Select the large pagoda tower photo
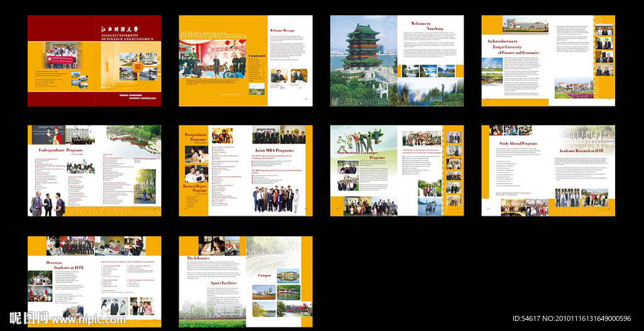The image size is (644, 331). [x=364, y=61]
